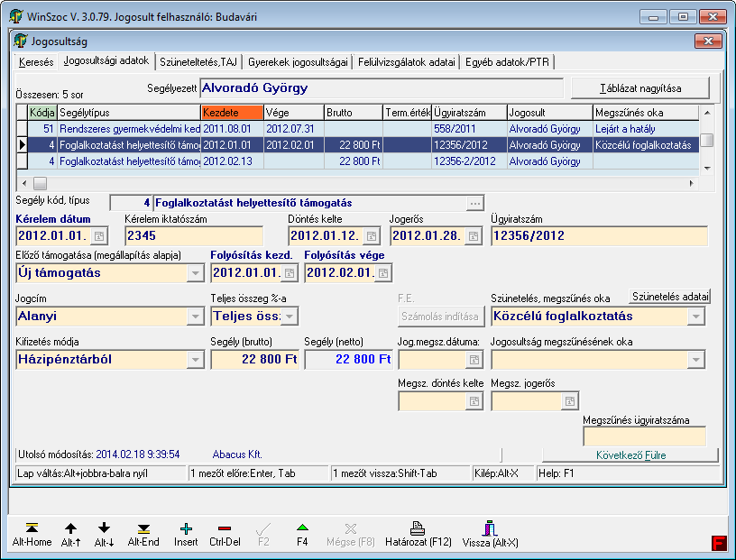Viewport: 736px width, 560px height.
Task: Expand Jogcím dropdown showing Alanyi
Action: coord(195,317)
